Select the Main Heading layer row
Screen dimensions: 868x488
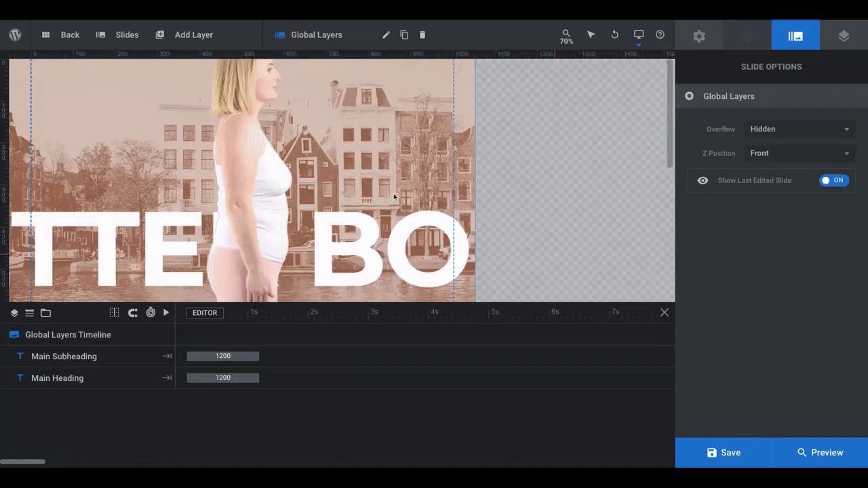[x=87, y=378]
